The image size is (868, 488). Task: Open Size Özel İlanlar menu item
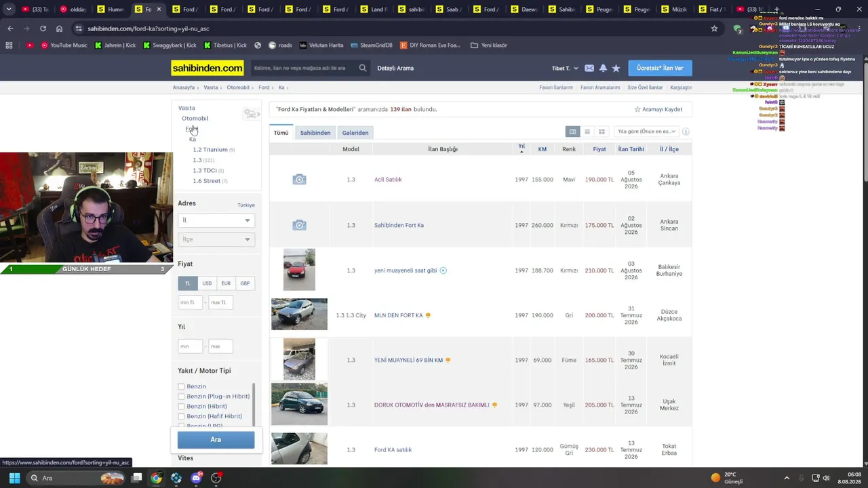645,87
